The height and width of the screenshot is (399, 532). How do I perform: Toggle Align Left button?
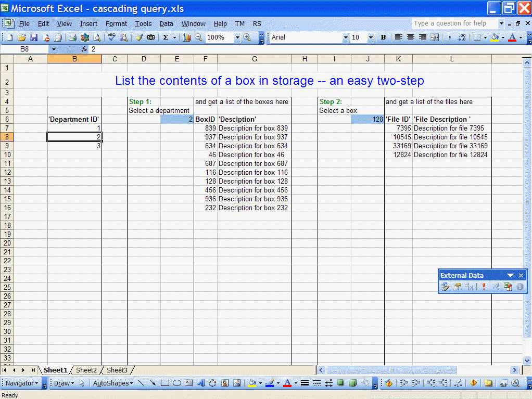click(399, 37)
